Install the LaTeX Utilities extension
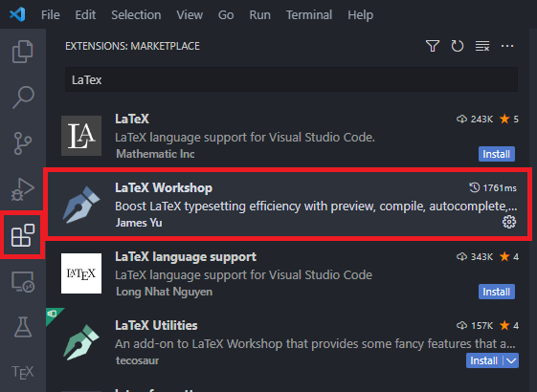Image resolution: width=537 pixels, height=392 pixels. [x=484, y=360]
